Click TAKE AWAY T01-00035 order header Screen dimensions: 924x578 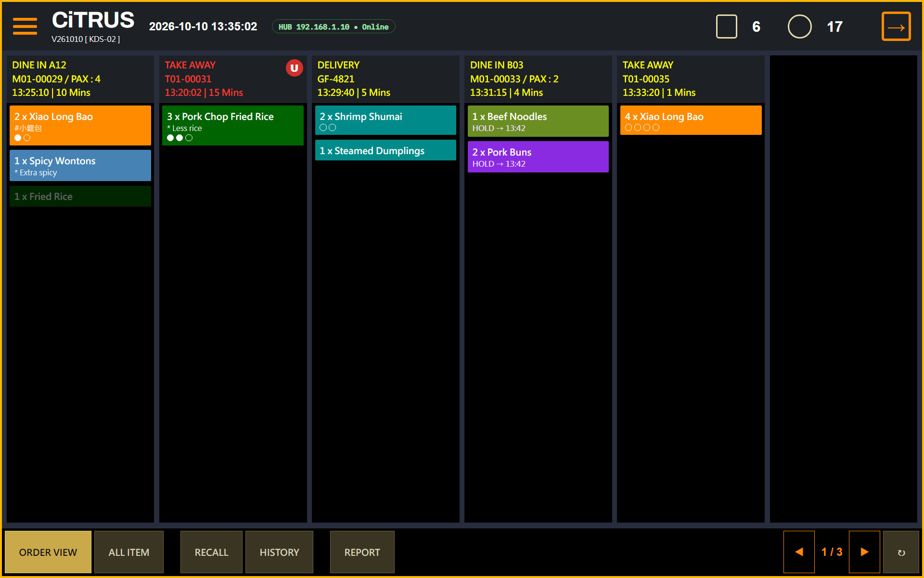(x=691, y=79)
